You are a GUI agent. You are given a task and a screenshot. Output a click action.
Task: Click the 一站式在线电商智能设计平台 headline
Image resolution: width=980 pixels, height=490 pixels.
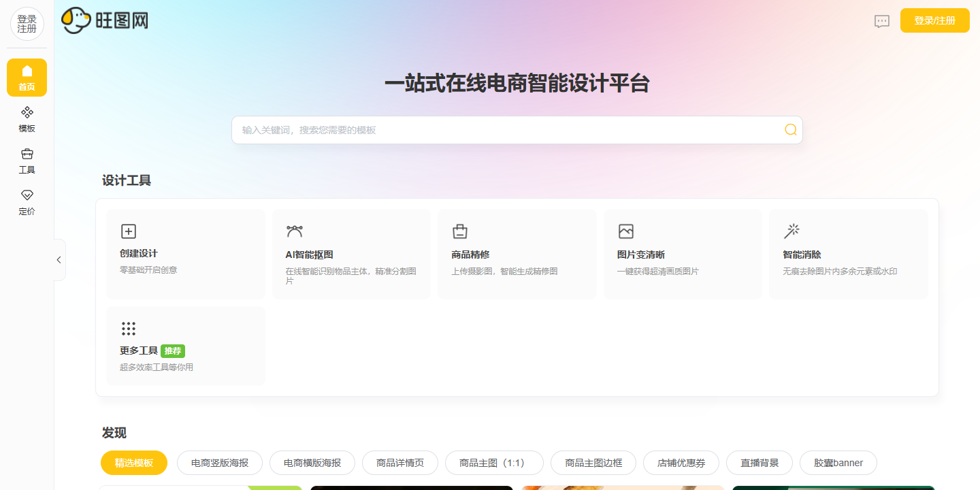[x=517, y=83]
